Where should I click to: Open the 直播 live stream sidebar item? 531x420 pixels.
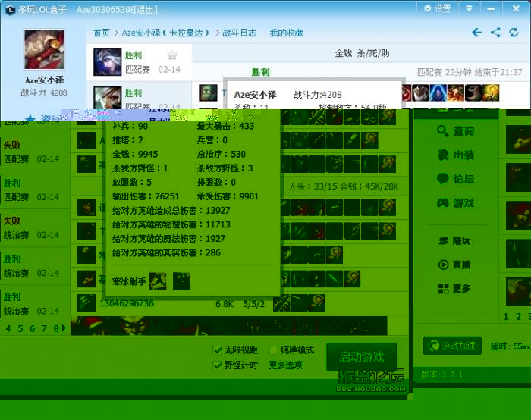point(454,265)
